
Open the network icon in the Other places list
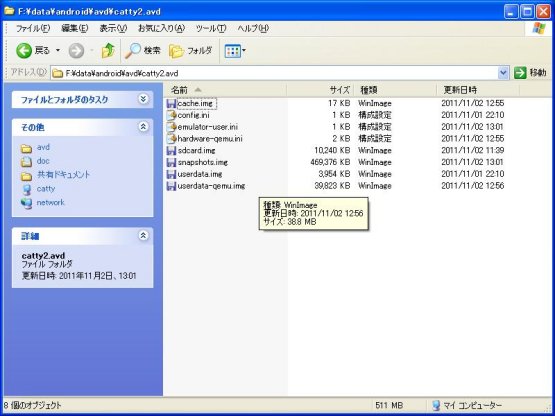[x=27, y=203]
